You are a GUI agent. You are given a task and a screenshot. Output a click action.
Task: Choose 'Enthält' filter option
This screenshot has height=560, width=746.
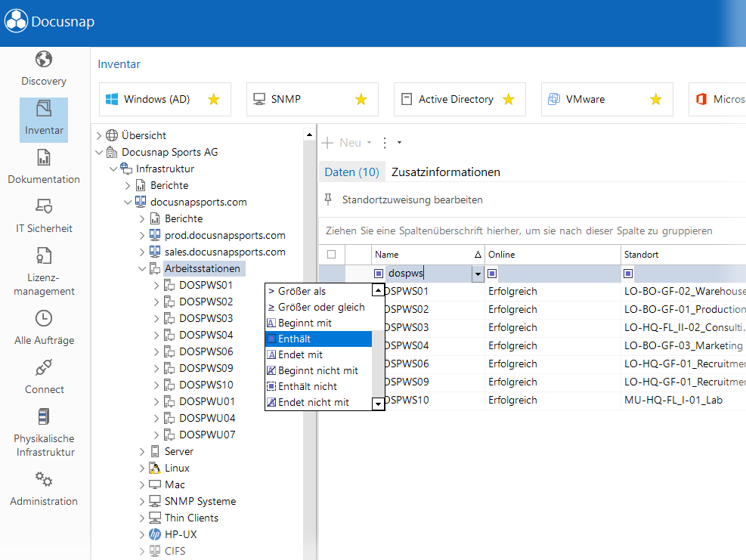tap(318, 339)
